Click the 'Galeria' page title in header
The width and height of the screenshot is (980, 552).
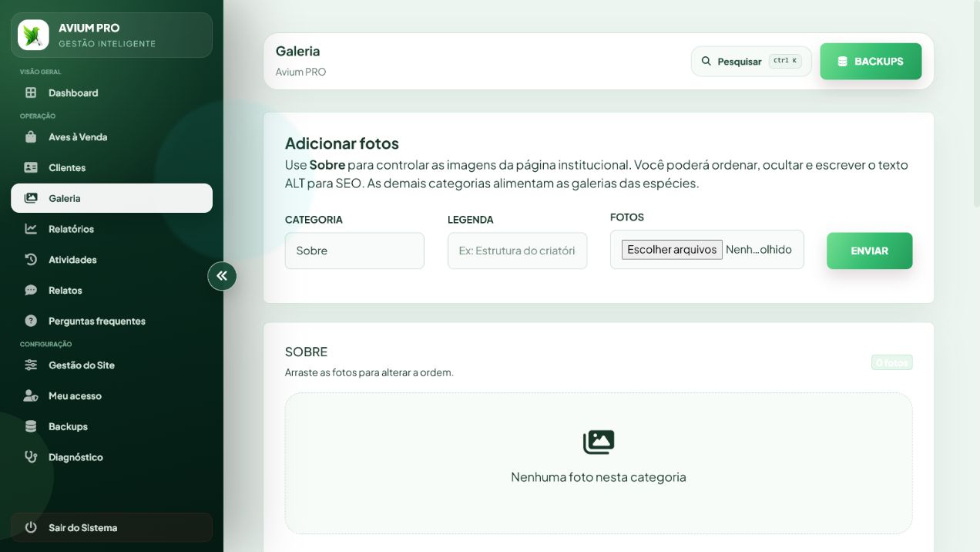pos(297,51)
